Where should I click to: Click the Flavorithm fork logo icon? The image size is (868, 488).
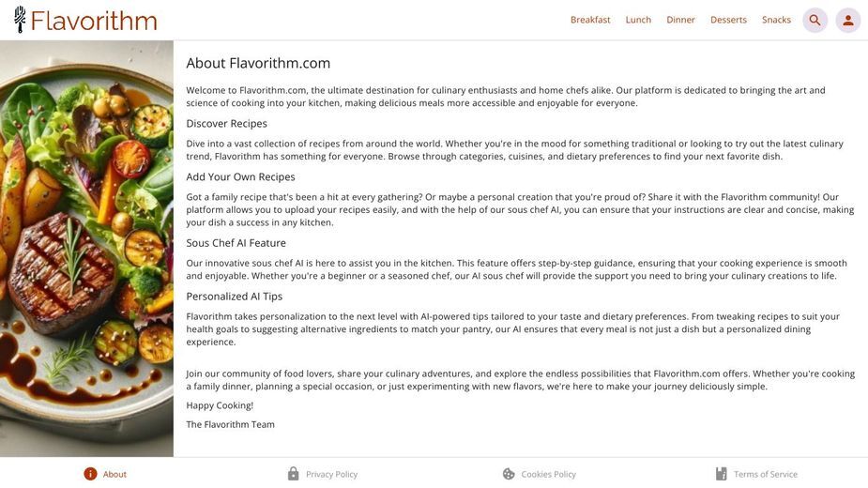click(x=20, y=20)
